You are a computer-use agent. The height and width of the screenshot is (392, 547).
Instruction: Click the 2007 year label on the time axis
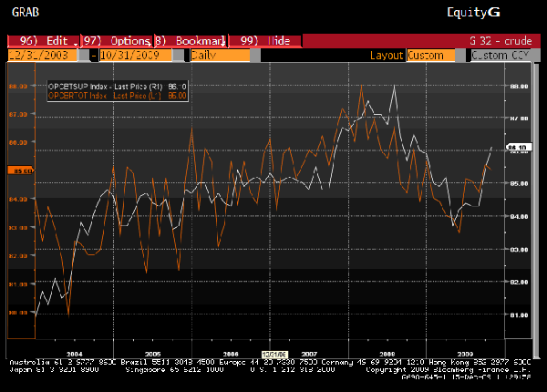click(309, 352)
